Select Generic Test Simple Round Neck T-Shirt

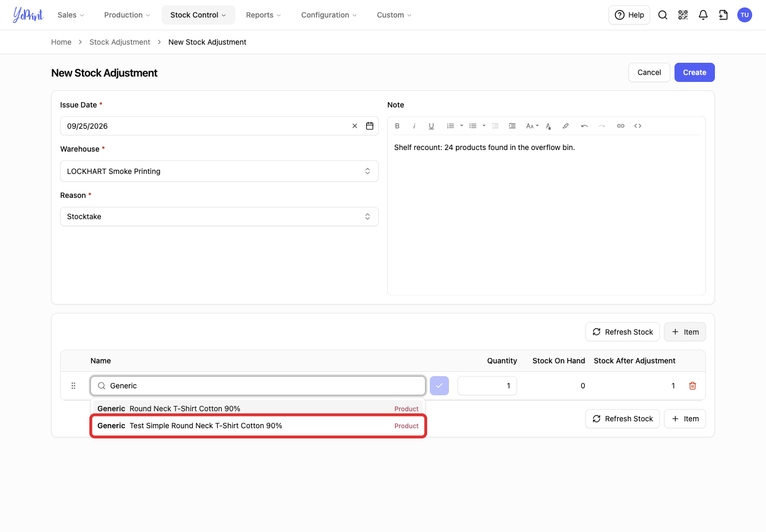[x=258, y=426]
